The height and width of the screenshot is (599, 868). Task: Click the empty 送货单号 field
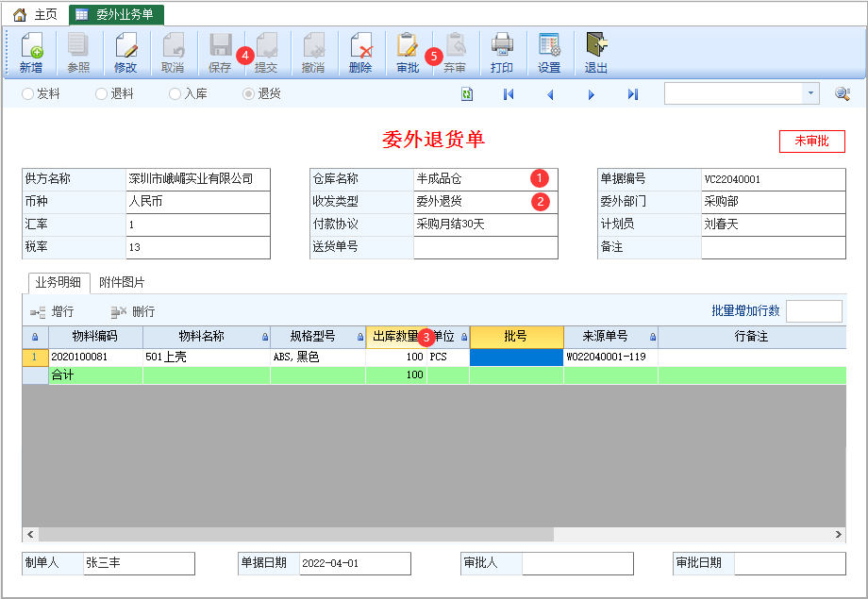click(486, 247)
